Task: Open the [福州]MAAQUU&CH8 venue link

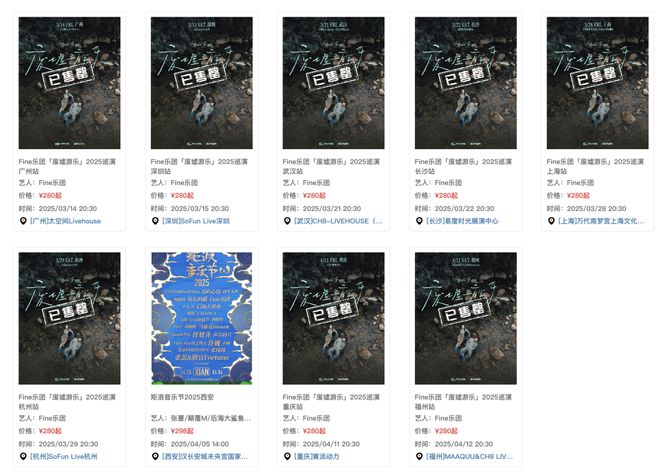Action: pos(469,456)
